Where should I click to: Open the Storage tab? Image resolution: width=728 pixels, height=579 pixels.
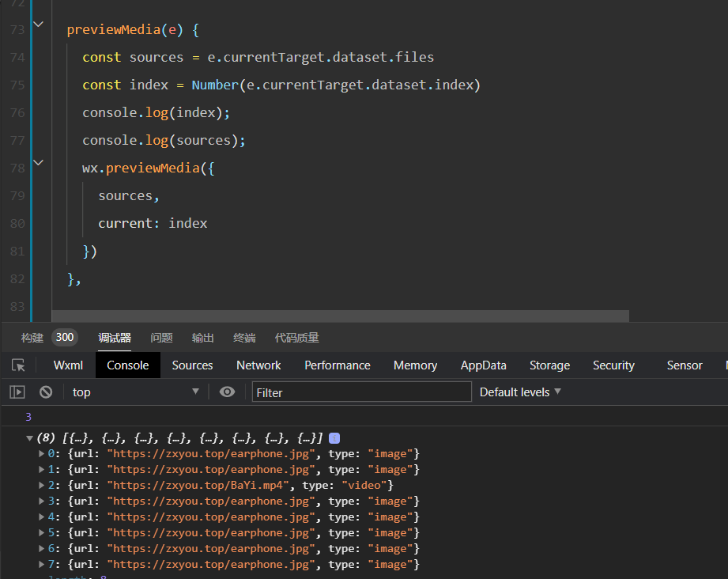pyautogui.click(x=549, y=365)
